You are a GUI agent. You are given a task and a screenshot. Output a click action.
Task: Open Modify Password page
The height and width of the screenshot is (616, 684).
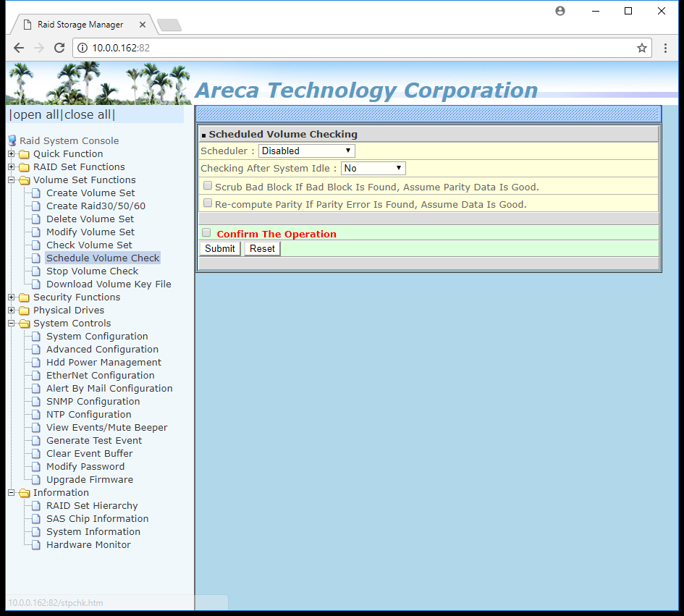pyautogui.click(x=85, y=467)
